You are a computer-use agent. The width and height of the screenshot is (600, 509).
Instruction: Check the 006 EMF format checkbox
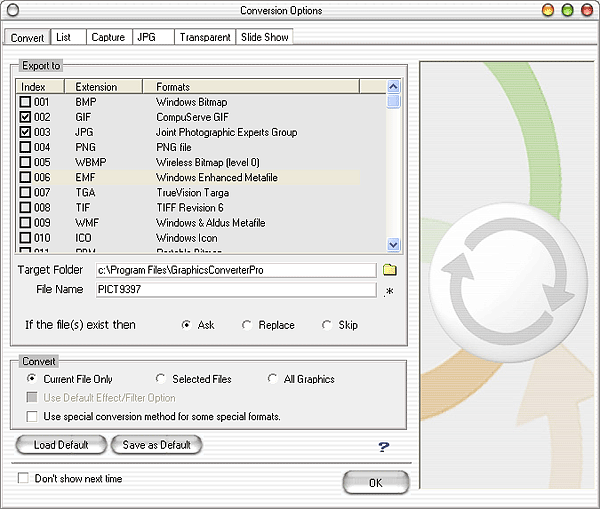click(25, 177)
